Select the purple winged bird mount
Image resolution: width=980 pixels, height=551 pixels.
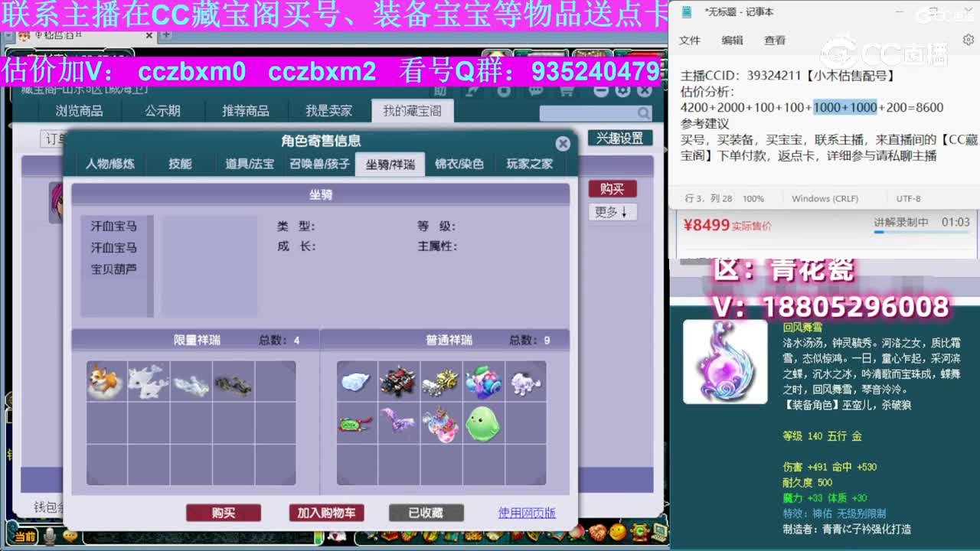(x=398, y=423)
